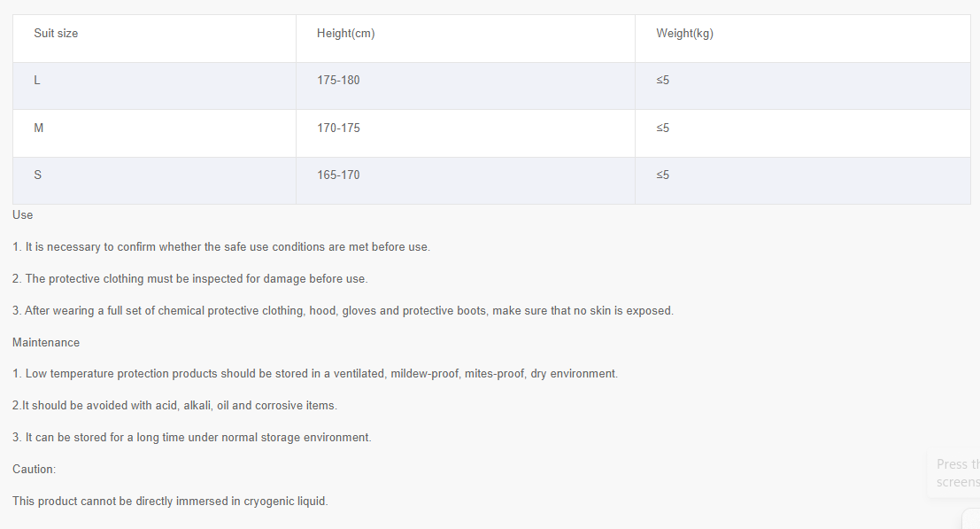Click the Weight(kg) column header
This screenshot has width=980, height=529.
click(x=684, y=34)
